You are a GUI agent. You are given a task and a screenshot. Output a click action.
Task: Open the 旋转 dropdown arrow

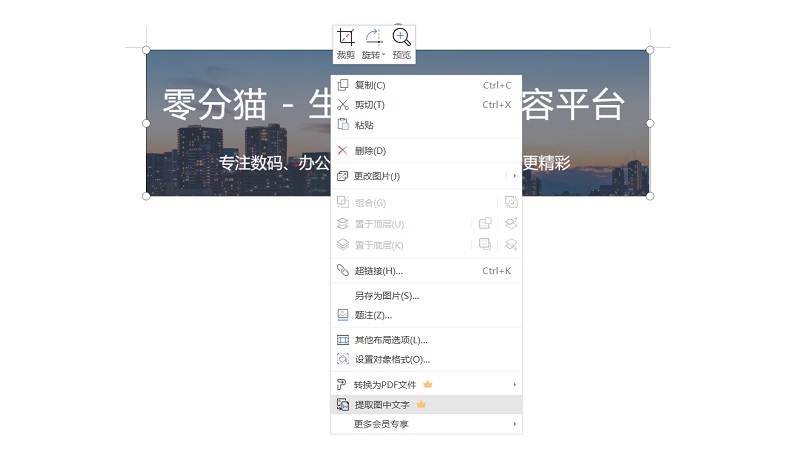click(x=383, y=55)
